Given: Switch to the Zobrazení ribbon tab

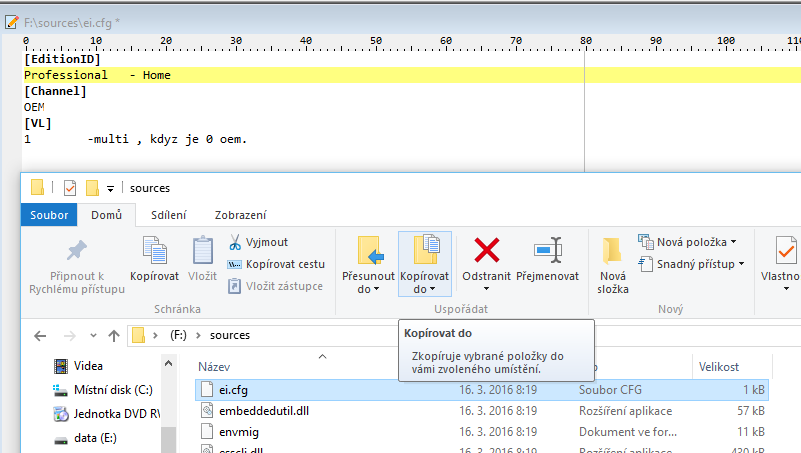Looking at the screenshot, I should pyautogui.click(x=240, y=215).
